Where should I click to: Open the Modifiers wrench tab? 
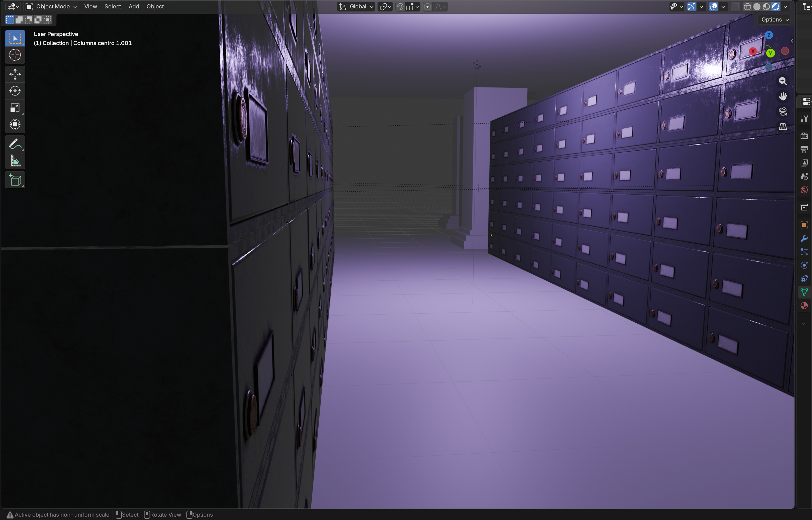[804, 238]
